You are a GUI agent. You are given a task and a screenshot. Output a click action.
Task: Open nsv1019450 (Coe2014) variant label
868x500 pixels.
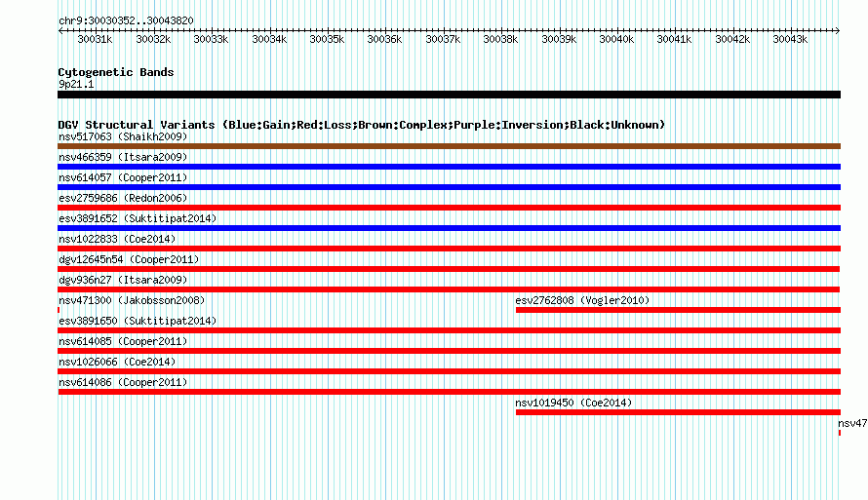pos(573,403)
